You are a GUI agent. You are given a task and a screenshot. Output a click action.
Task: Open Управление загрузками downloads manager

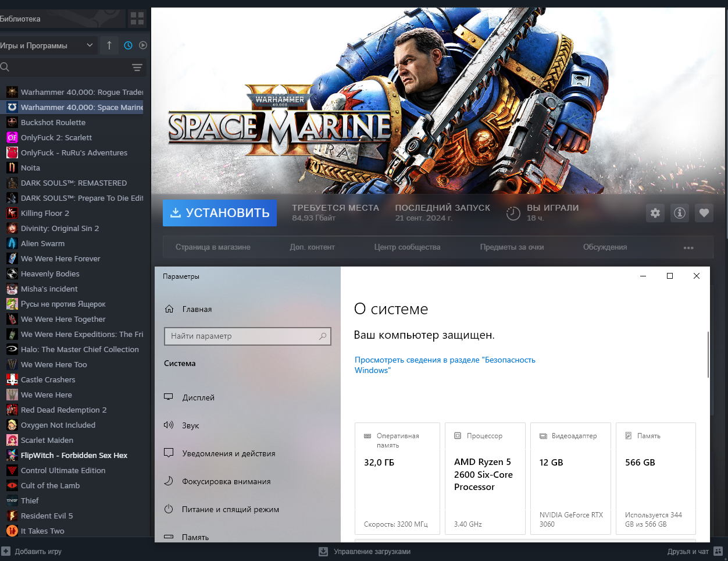365,552
